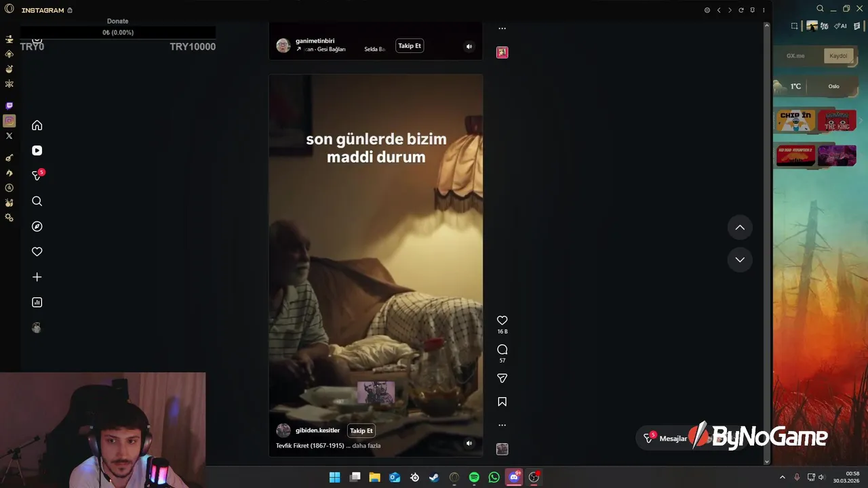Click the Kaydol button on GX.me
This screenshot has width=868, height=488.
click(x=838, y=56)
